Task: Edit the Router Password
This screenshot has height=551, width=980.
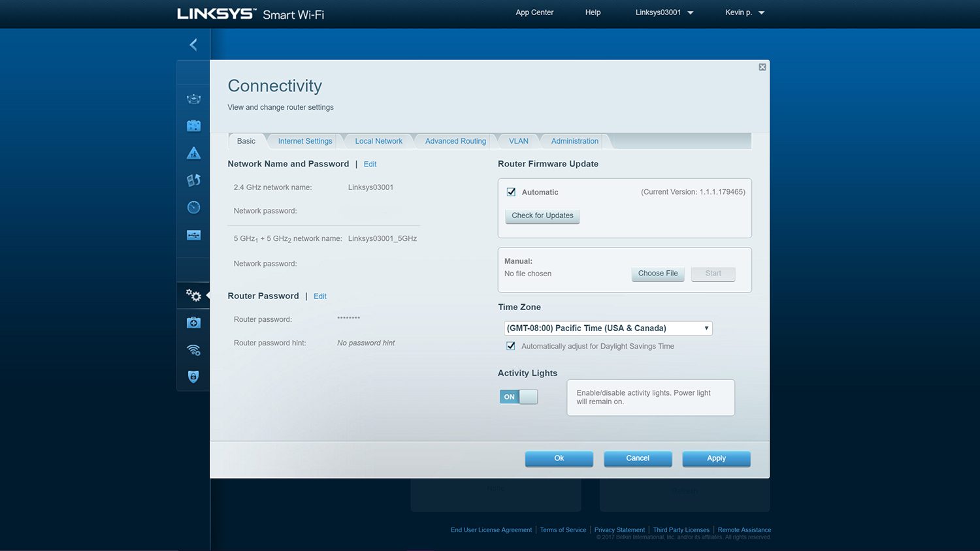Action: (x=320, y=296)
